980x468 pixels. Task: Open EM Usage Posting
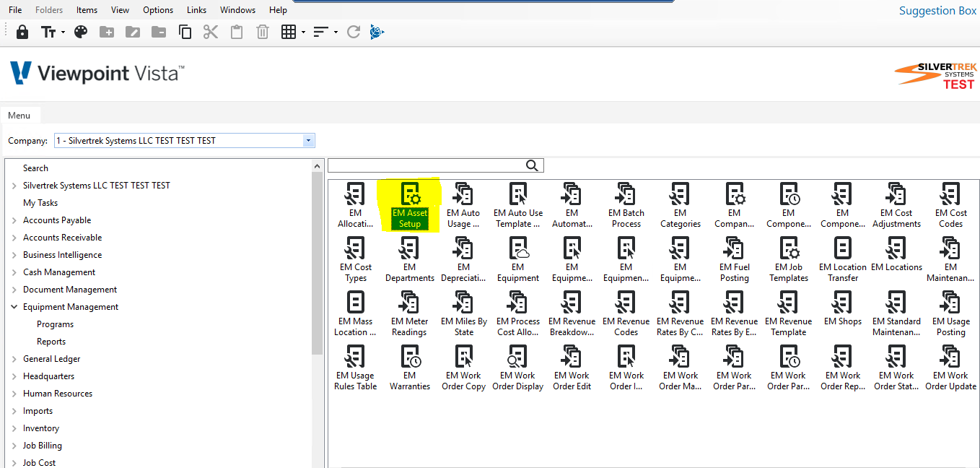pyautogui.click(x=951, y=314)
